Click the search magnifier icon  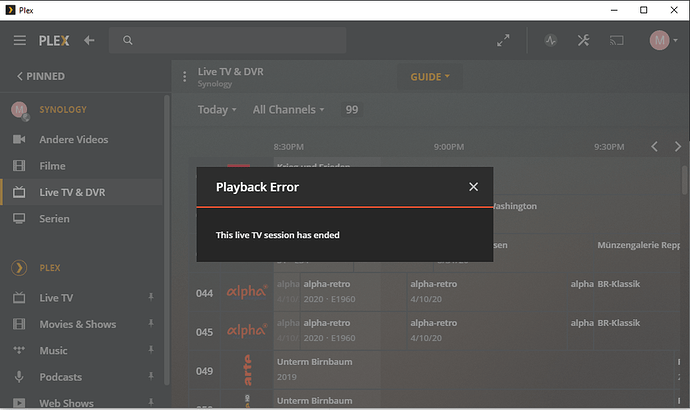click(128, 40)
